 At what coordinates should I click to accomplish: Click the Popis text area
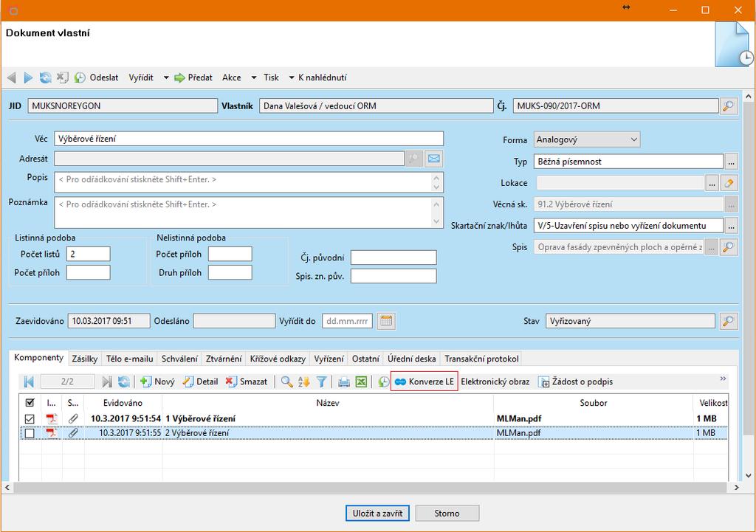click(248, 183)
